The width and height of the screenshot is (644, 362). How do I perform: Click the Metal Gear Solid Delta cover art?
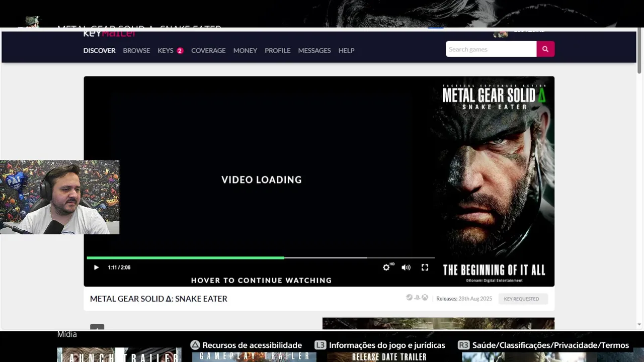pos(495,182)
